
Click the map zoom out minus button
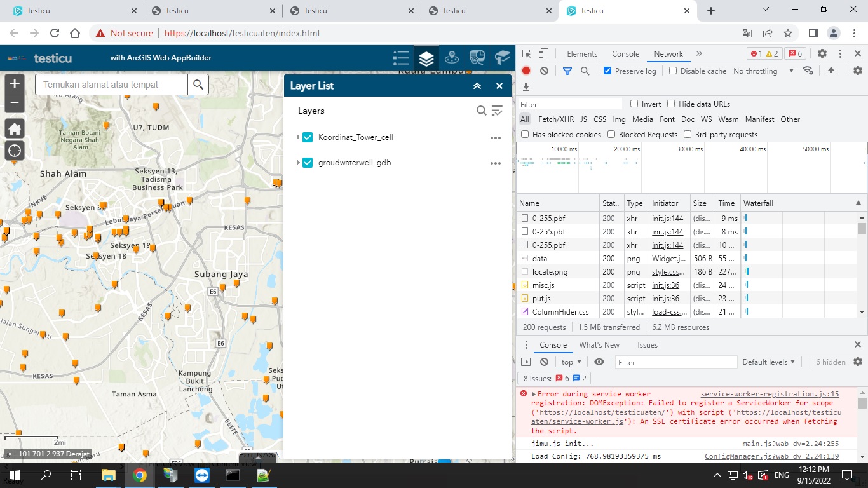click(15, 102)
